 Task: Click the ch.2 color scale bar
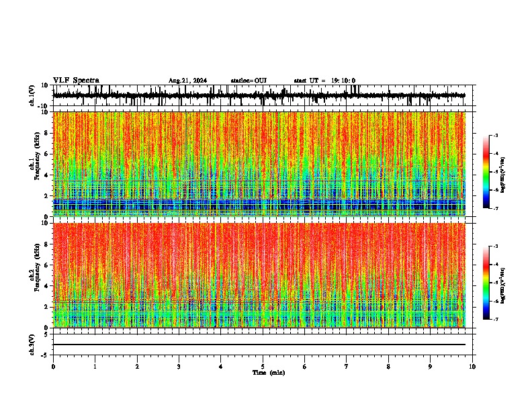tap(486, 283)
